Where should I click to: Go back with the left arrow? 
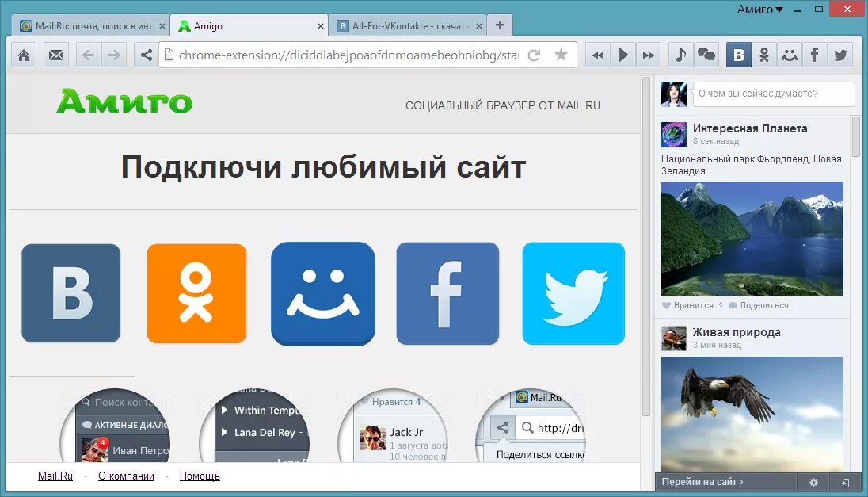[x=88, y=55]
